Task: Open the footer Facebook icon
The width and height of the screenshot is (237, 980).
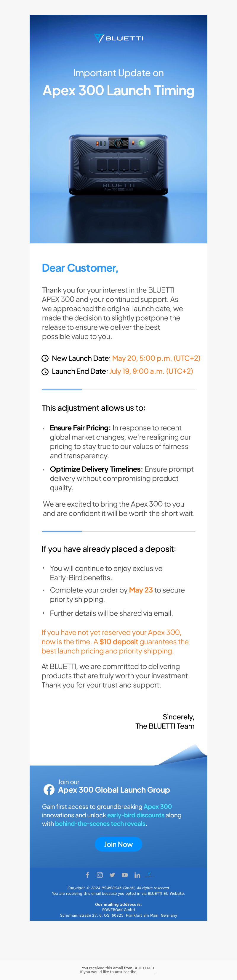Action: click(87, 875)
